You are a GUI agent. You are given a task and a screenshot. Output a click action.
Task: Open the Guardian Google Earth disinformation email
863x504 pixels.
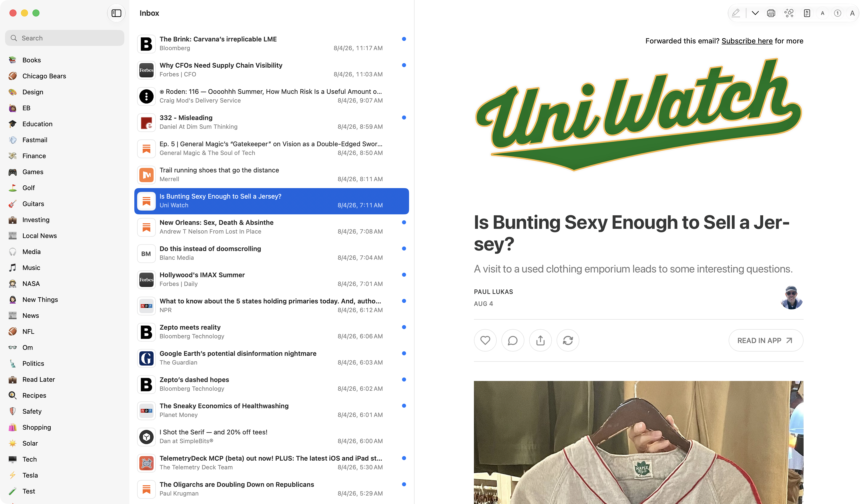click(272, 358)
